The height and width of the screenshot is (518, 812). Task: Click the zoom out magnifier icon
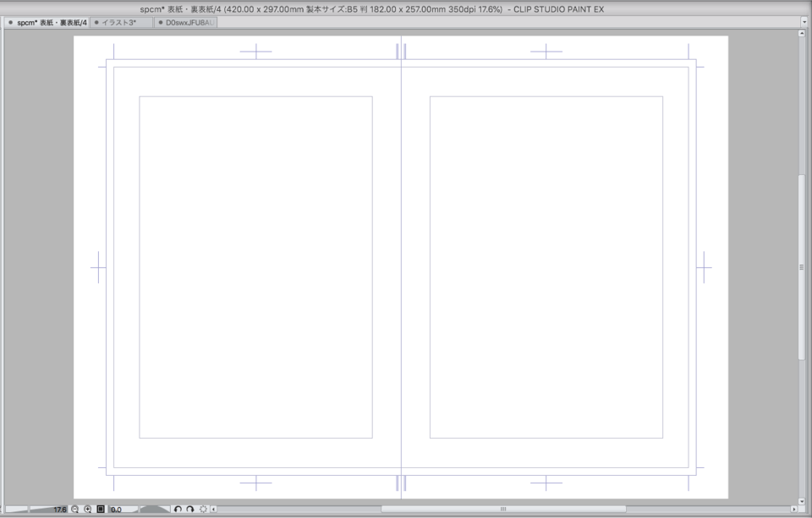pyautogui.click(x=75, y=510)
